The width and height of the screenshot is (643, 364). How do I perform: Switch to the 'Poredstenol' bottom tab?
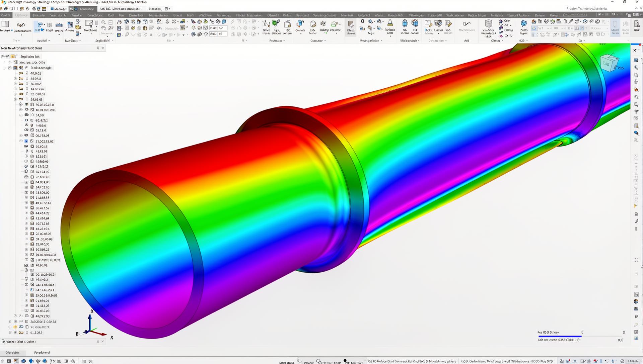pos(42,353)
